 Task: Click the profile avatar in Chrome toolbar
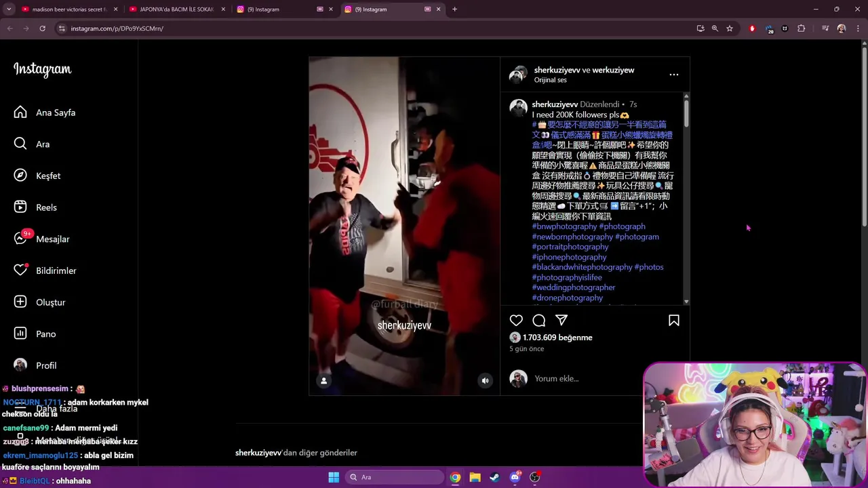pyautogui.click(x=842, y=28)
